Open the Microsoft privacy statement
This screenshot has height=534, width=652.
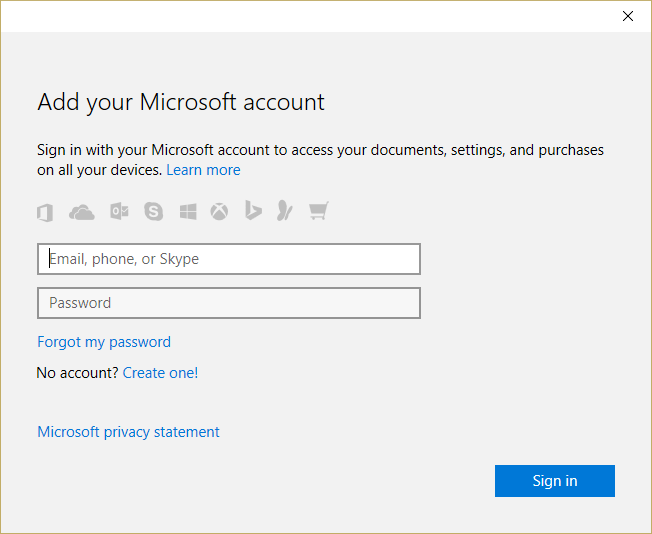pos(128,432)
